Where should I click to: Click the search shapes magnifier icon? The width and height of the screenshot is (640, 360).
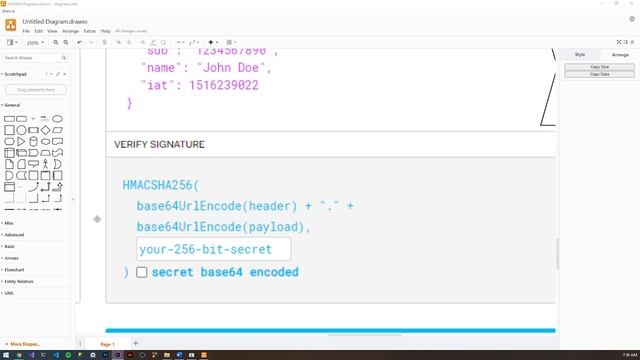tap(64, 58)
